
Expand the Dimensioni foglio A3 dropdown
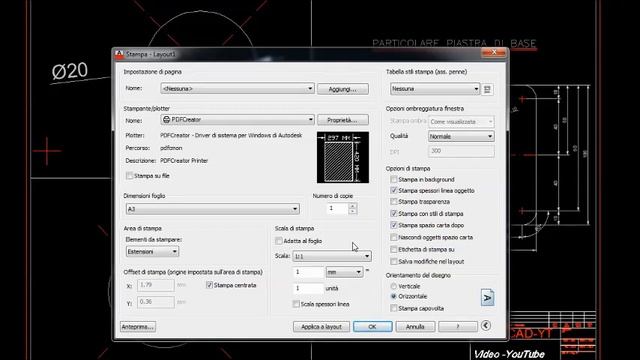[x=212, y=209]
